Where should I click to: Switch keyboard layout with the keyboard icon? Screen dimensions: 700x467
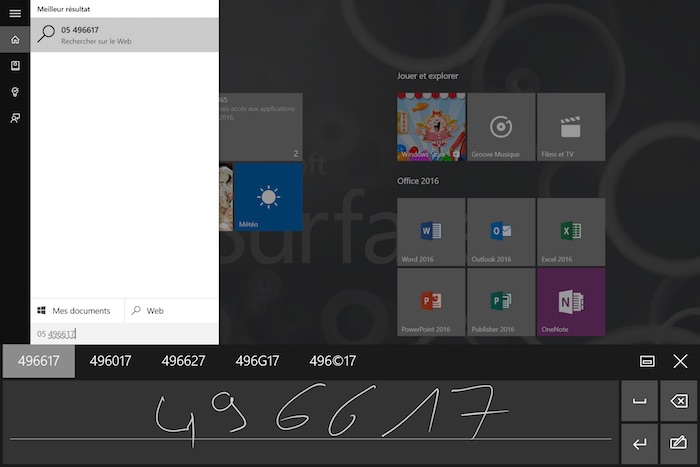pyautogui.click(x=647, y=361)
